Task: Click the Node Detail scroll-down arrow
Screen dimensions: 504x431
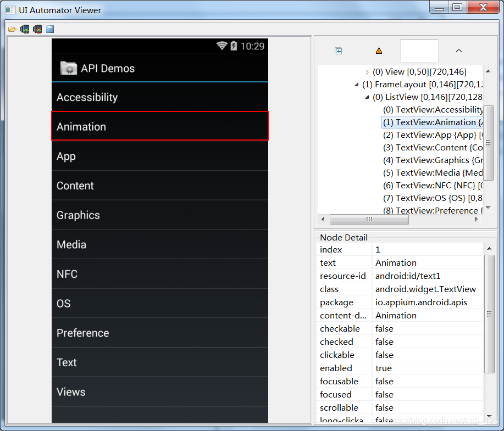Action: click(x=489, y=416)
